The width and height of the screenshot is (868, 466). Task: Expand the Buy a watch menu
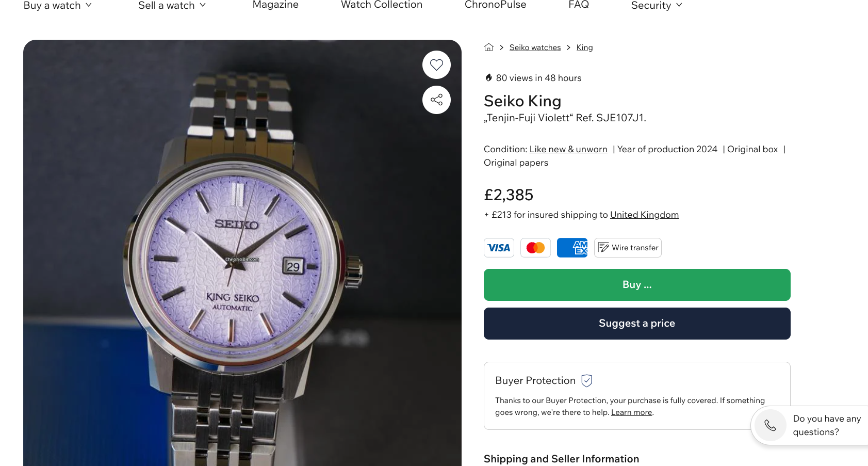click(x=58, y=6)
